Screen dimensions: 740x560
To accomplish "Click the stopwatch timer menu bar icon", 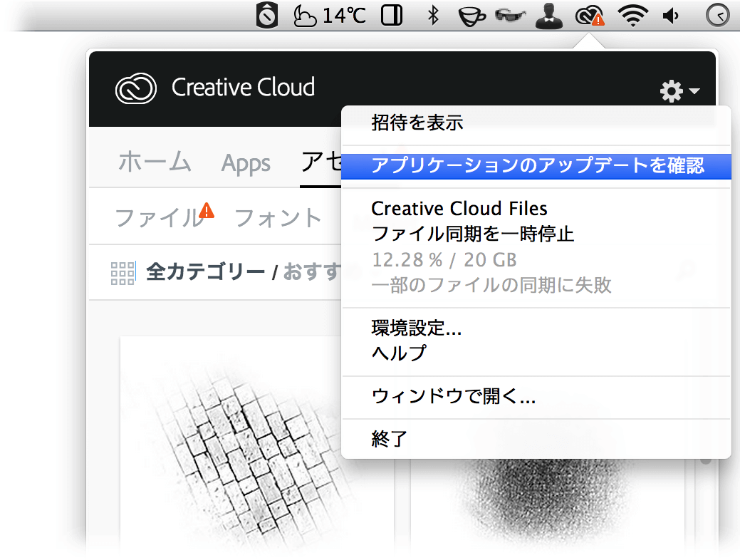I will 267,16.
